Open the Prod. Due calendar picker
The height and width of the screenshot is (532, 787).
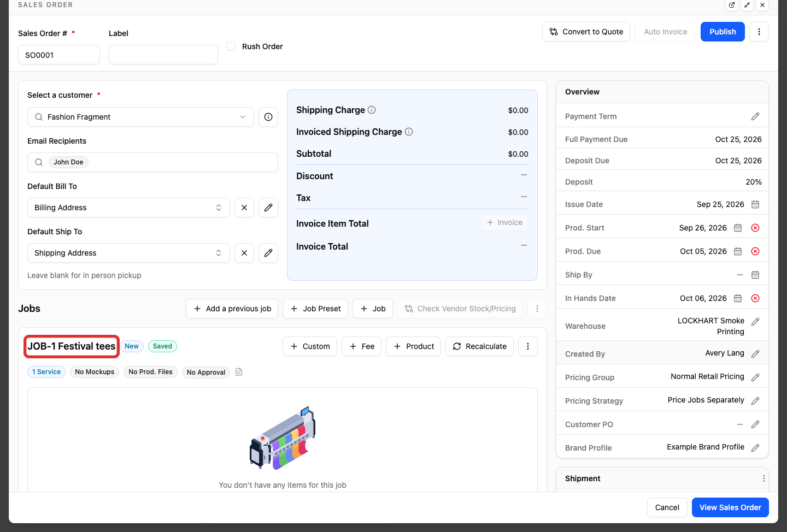coord(738,251)
